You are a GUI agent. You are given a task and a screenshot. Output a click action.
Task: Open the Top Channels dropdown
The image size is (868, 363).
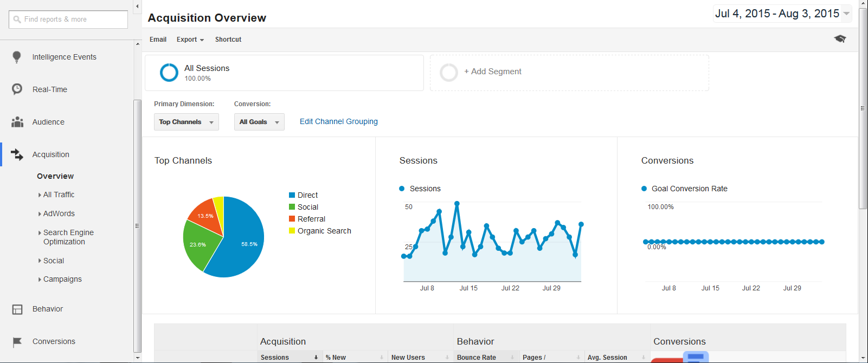(x=187, y=122)
